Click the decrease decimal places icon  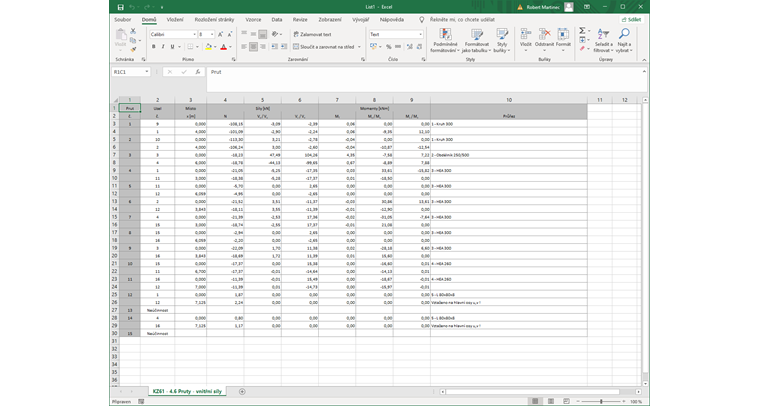point(419,47)
